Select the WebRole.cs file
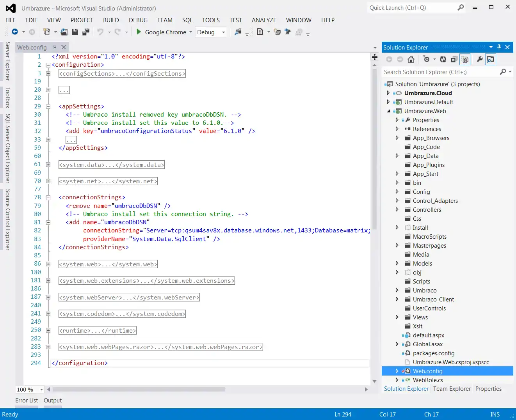Image resolution: width=516 pixels, height=420 pixels. point(428,380)
